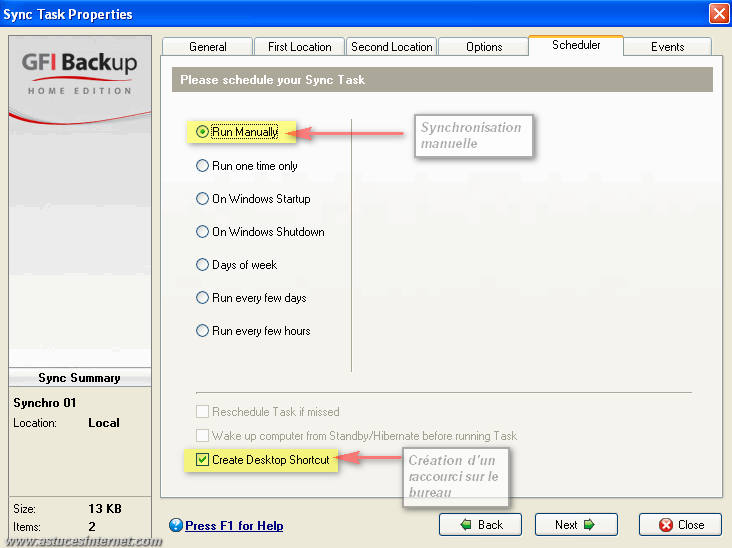The width and height of the screenshot is (732, 548).
Task: Open the Events tab
Action: coord(668,47)
